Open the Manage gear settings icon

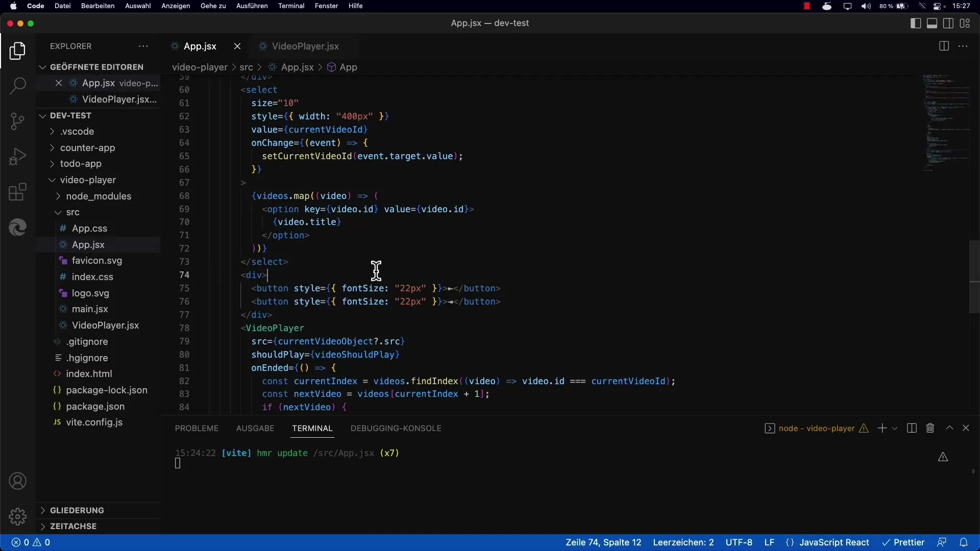[x=18, y=516]
